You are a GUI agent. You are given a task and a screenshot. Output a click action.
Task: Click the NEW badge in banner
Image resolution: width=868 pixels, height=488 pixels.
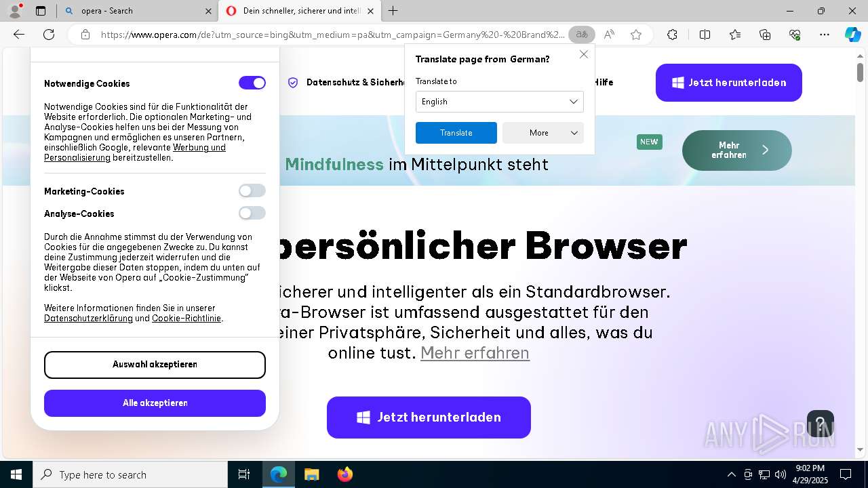(x=649, y=142)
